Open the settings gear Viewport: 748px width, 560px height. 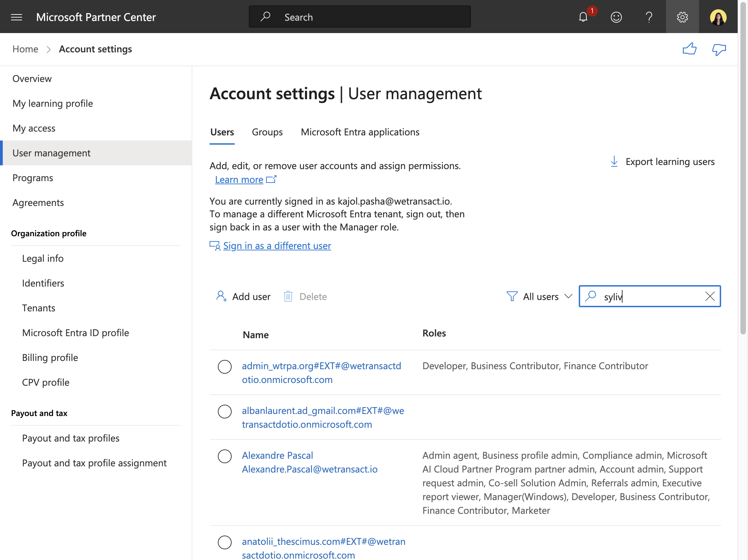pyautogui.click(x=682, y=17)
